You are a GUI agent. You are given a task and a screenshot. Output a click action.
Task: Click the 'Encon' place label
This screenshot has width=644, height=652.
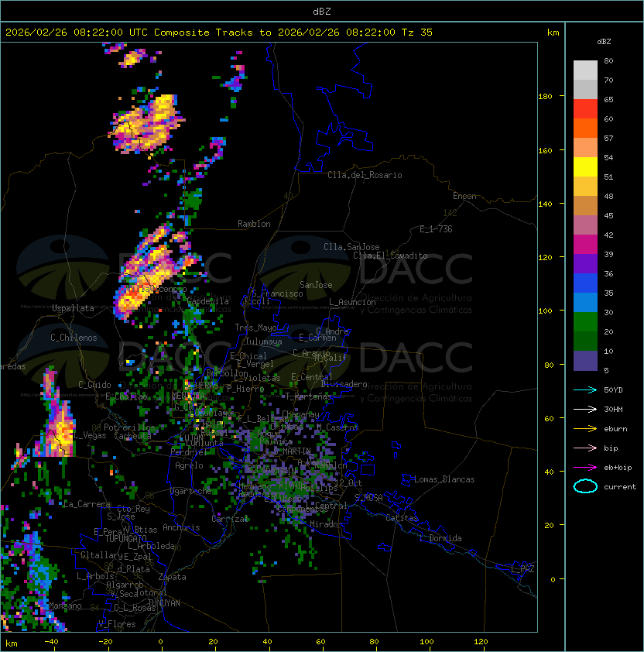click(464, 196)
